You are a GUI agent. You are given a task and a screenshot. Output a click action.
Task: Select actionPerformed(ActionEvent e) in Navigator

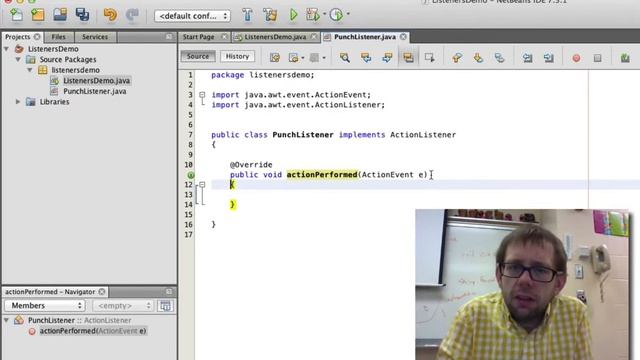click(x=93, y=331)
